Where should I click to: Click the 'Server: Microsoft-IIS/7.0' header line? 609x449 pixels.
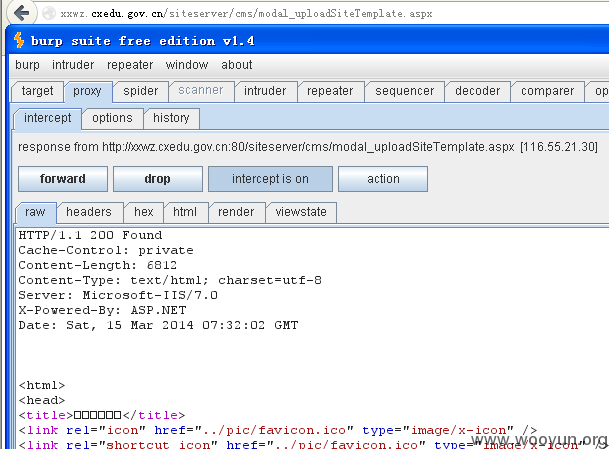pyautogui.click(x=118, y=295)
